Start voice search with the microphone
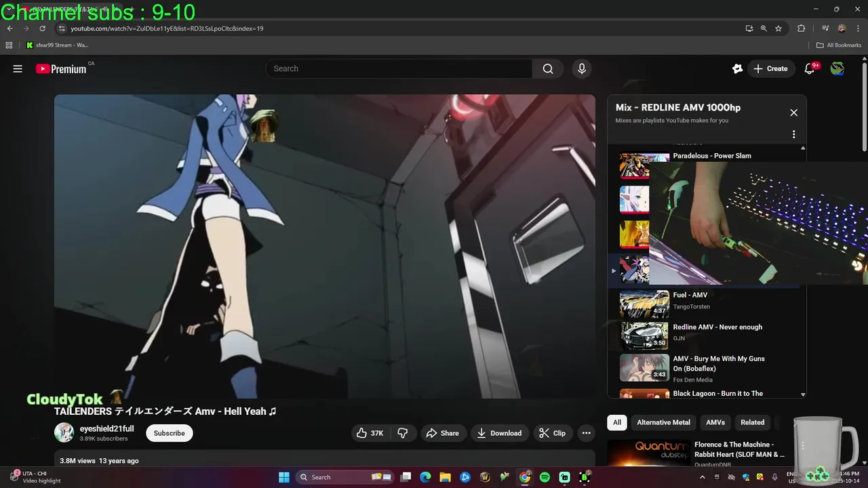 pos(581,68)
